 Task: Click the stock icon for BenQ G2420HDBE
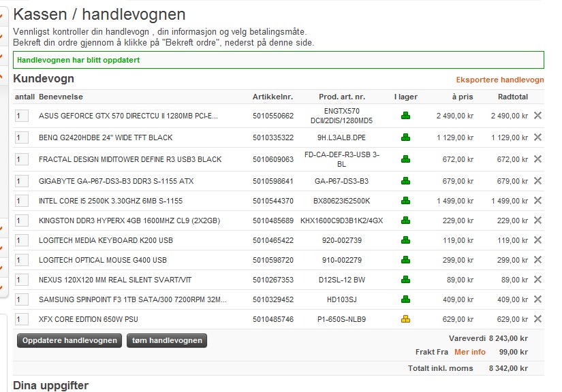[405, 137]
